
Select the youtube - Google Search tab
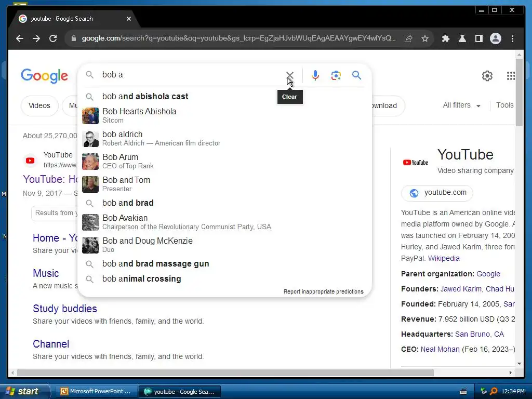coord(74,19)
